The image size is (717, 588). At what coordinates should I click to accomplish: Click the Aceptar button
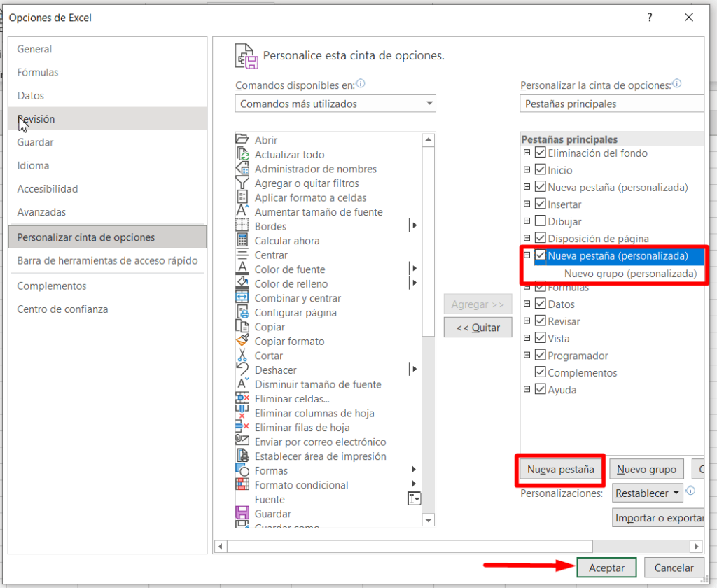[606, 568]
